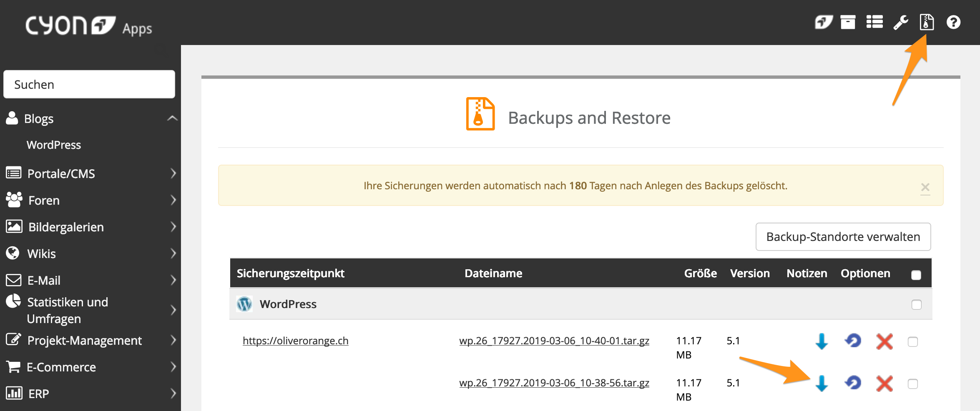The width and height of the screenshot is (980, 411).
Task: Expand the Bildergalerien category
Action: [173, 227]
